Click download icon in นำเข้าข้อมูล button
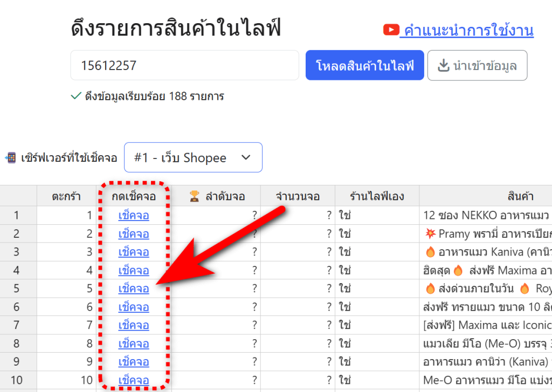This screenshot has width=552, height=392. [443, 66]
